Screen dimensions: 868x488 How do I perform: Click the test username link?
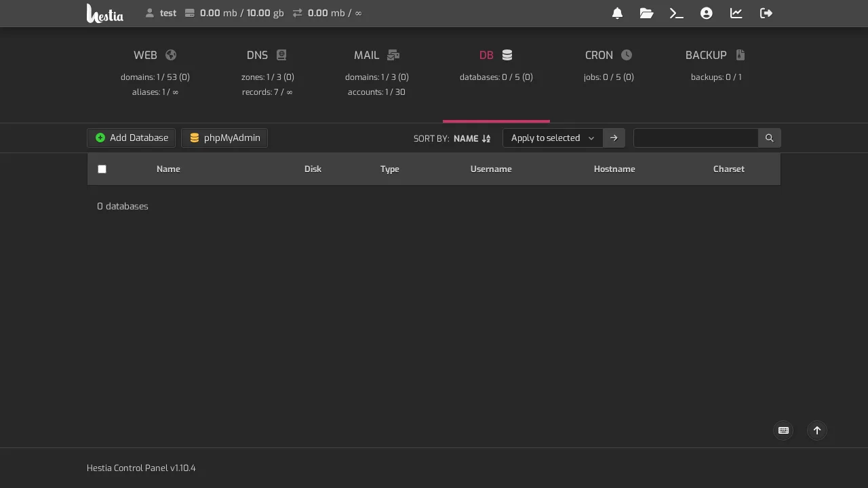coord(168,13)
